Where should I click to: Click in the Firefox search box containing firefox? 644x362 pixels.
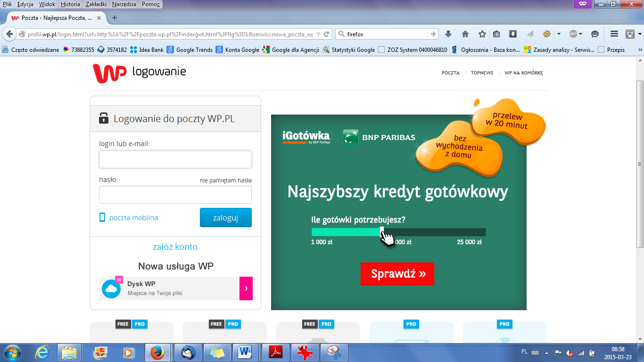point(387,34)
